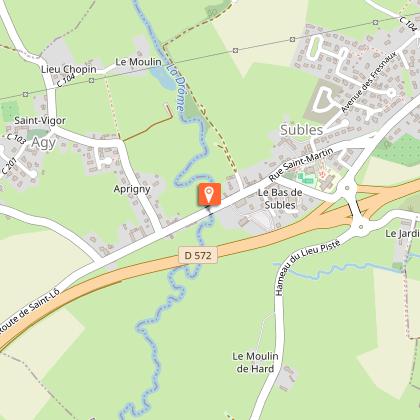Click the Lieu Chopin place name
Viewport: 420px width, 420px height.
point(69,69)
